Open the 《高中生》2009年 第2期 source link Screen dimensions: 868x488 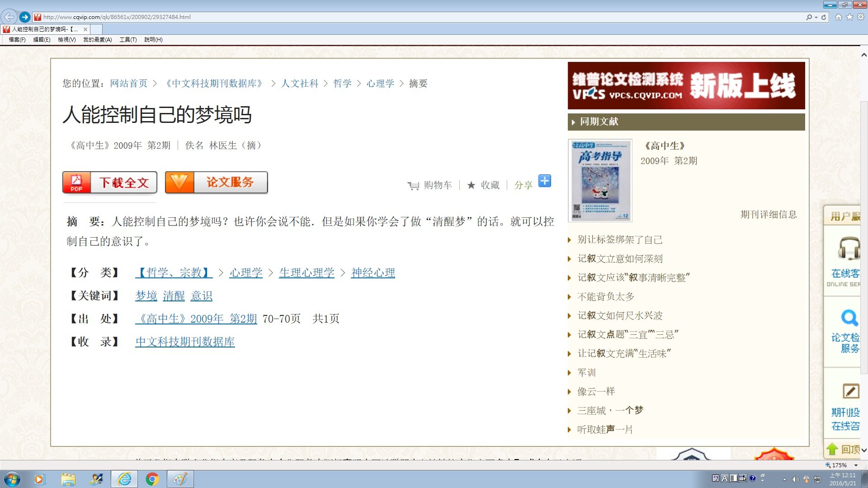[x=196, y=319]
